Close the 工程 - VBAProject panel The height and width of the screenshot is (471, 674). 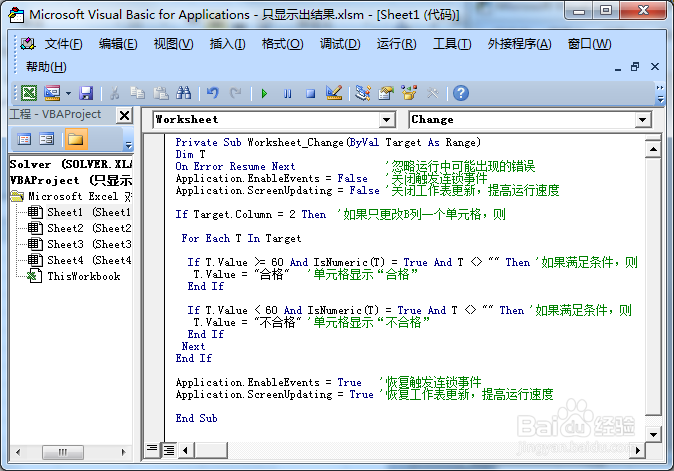point(124,115)
